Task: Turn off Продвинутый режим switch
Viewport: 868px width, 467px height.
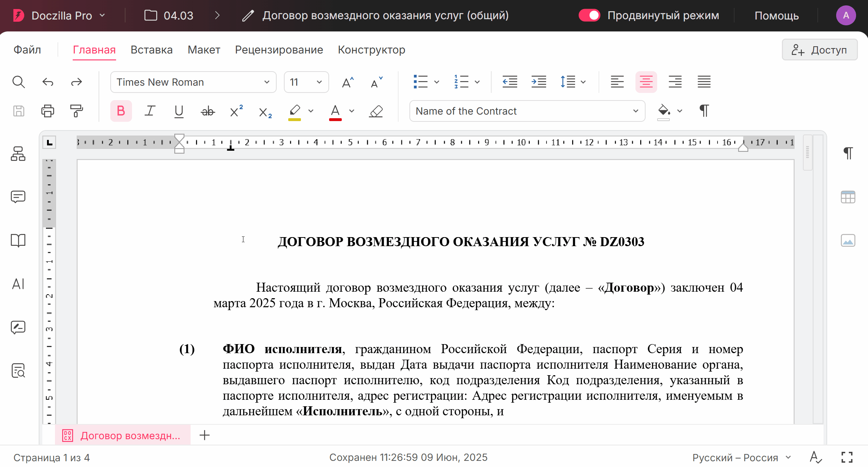Action: pos(590,15)
